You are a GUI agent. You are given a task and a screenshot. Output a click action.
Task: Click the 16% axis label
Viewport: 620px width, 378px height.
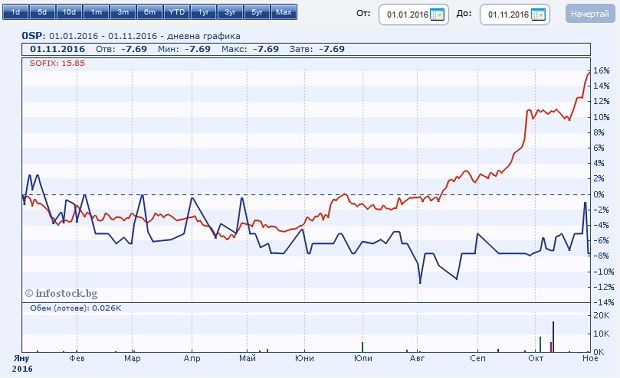click(601, 71)
